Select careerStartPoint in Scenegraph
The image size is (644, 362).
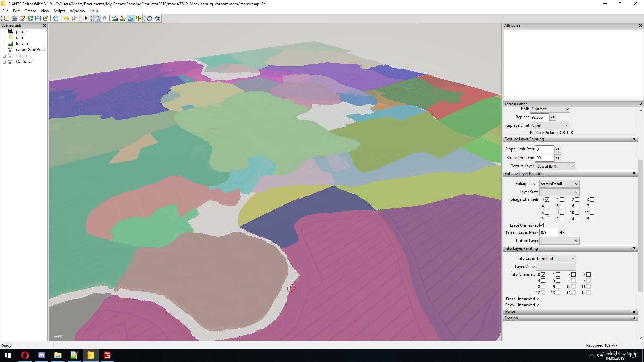[x=31, y=50]
